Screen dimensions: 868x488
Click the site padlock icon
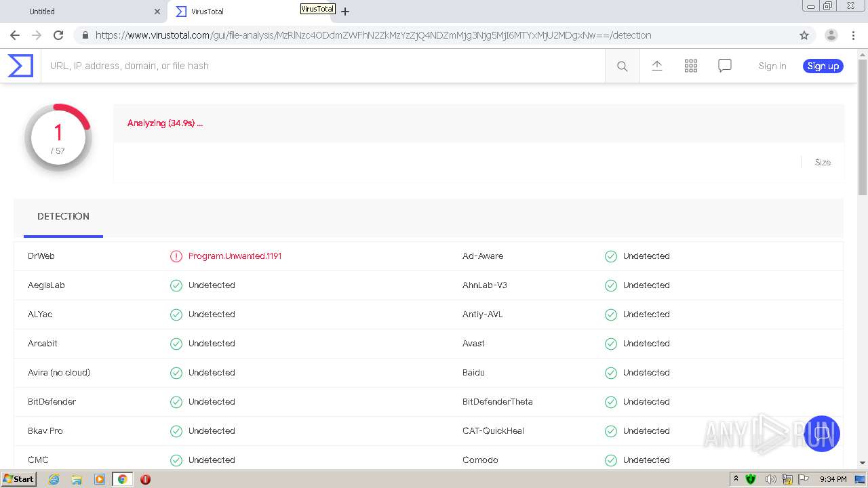tap(85, 35)
